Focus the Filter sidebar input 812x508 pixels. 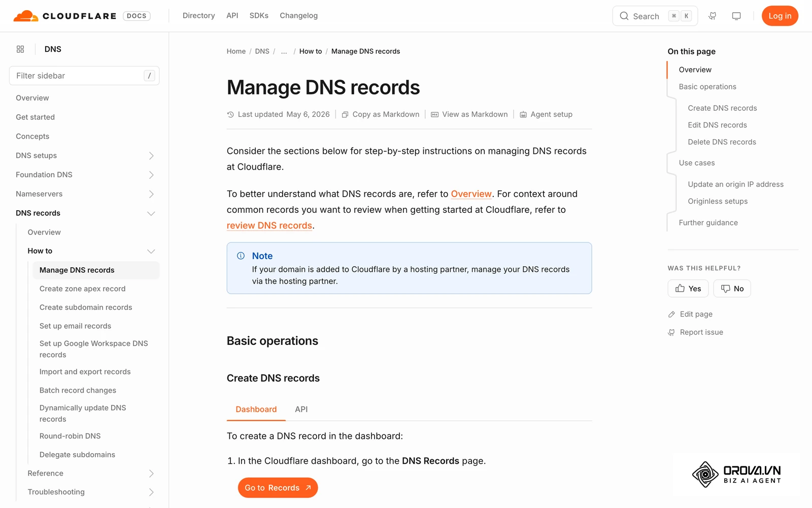pos(84,76)
